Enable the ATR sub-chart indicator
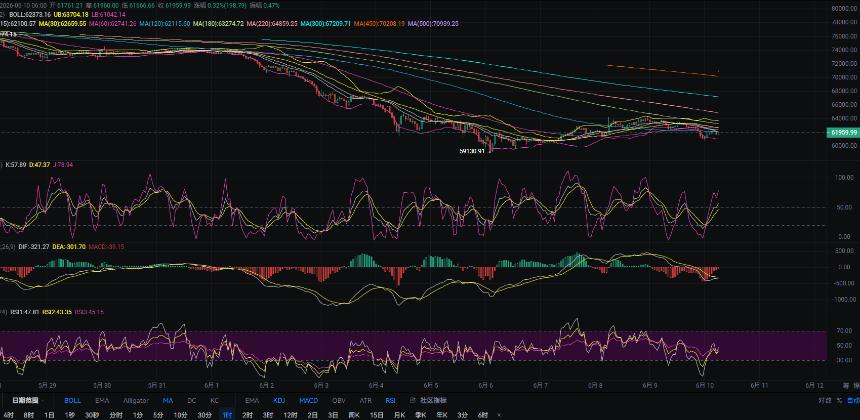860x420 pixels. pos(365,400)
